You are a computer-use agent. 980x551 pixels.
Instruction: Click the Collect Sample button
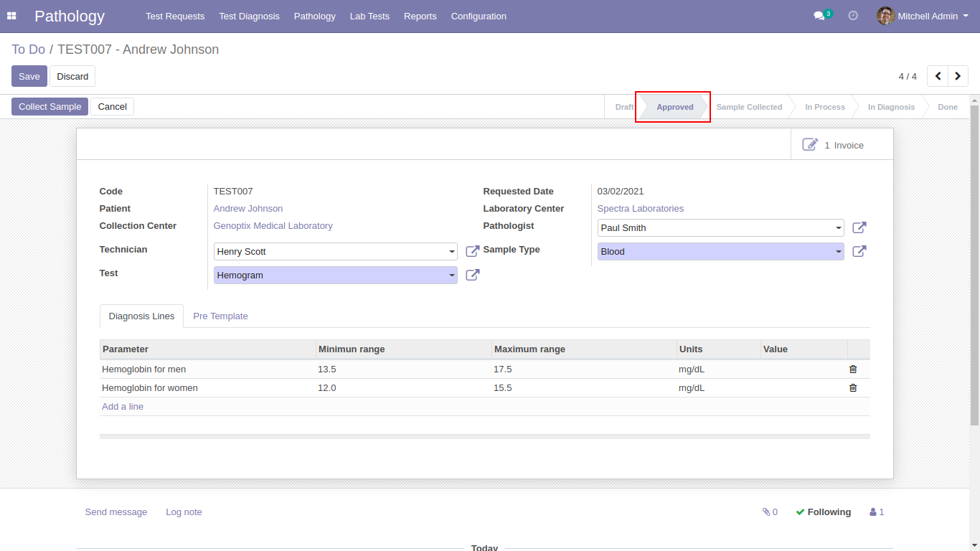tap(50, 107)
